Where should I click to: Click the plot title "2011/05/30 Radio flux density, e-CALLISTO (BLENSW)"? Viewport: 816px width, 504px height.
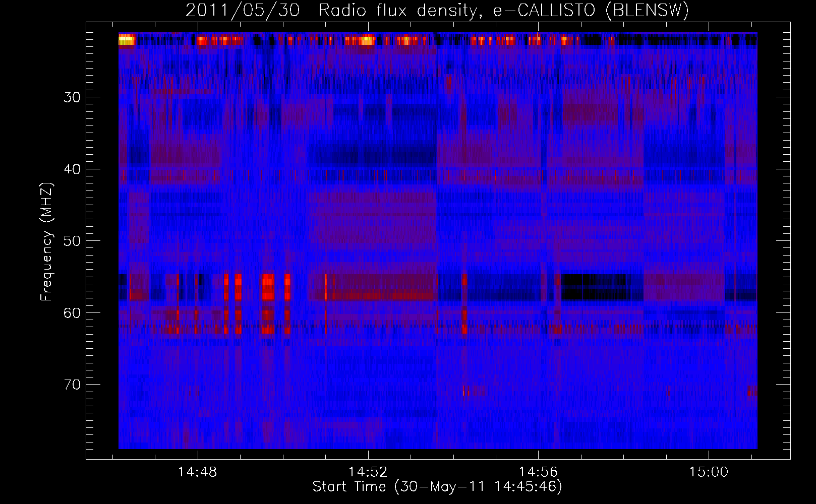[x=437, y=11]
